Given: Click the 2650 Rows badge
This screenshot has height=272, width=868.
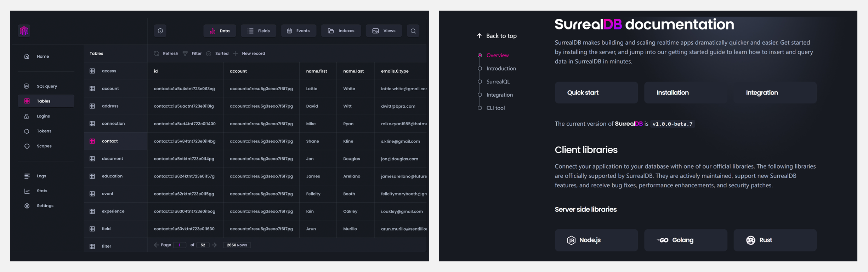Looking at the screenshot, I should (237, 245).
